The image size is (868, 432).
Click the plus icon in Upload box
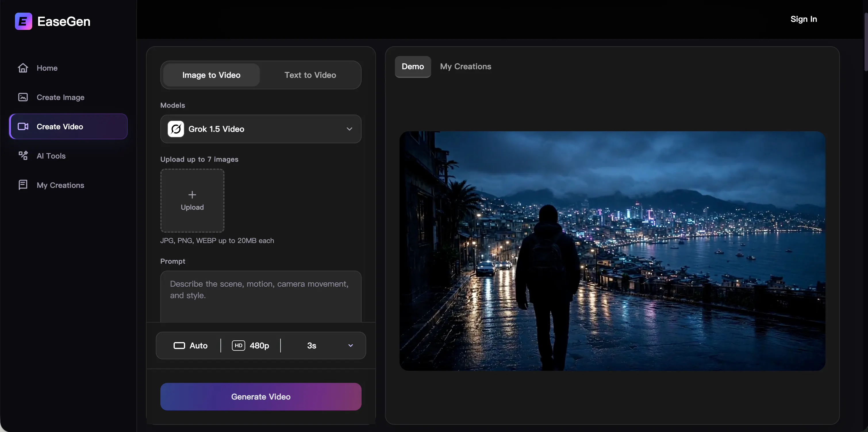click(192, 195)
